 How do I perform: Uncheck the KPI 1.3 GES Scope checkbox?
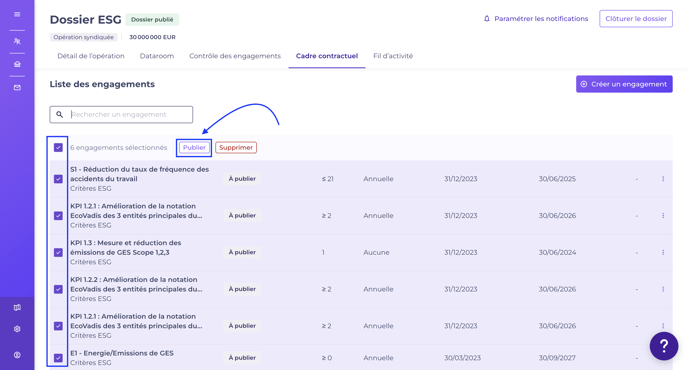pos(58,252)
